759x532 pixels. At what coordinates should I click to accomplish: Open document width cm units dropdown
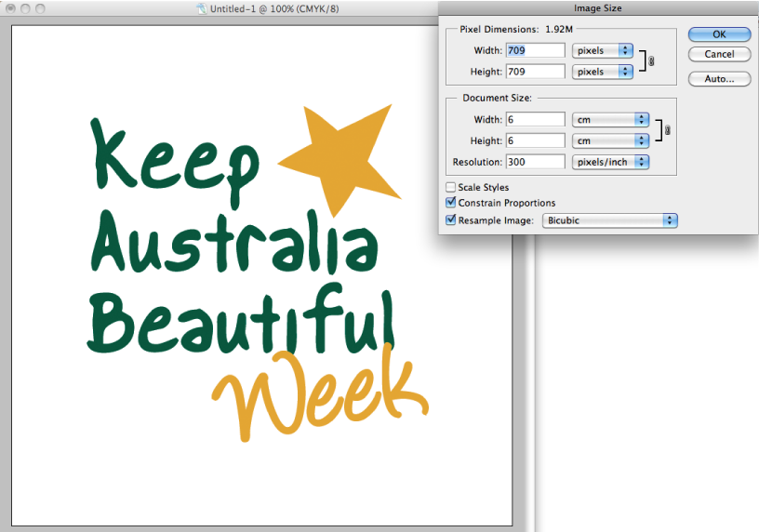click(x=610, y=120)
